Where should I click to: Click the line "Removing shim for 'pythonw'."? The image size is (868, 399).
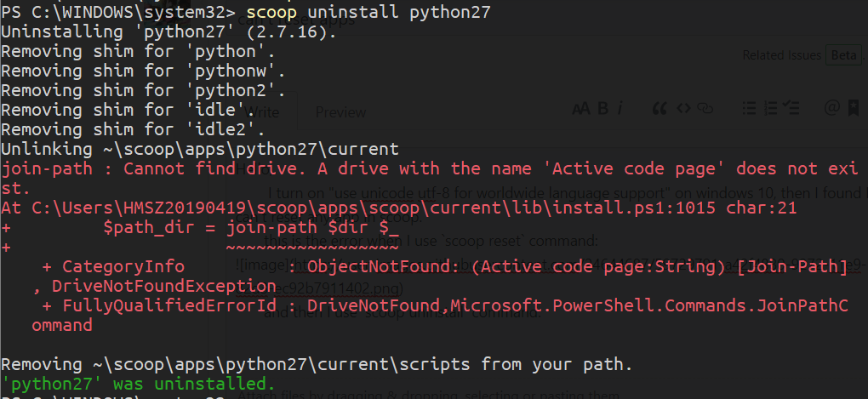click(x=143, y=71)
